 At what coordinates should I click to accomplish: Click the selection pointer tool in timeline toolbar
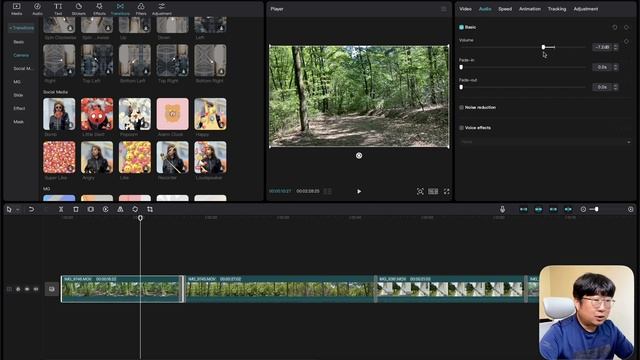click(9, 209)
